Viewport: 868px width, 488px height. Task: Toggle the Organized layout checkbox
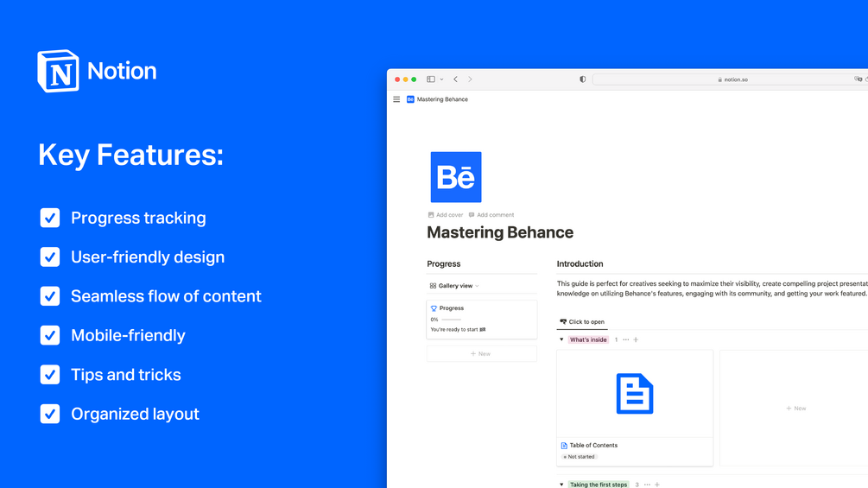click(50, 414)
